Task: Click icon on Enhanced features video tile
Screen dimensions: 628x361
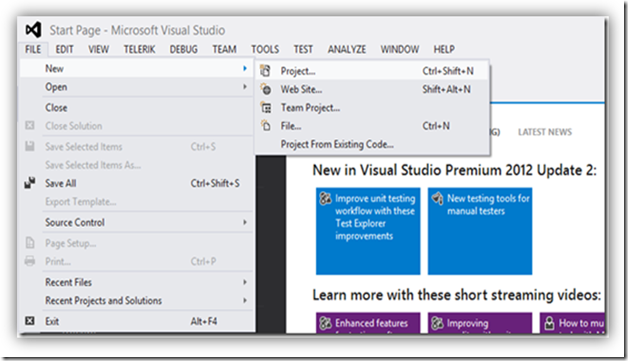Action: 325,323
